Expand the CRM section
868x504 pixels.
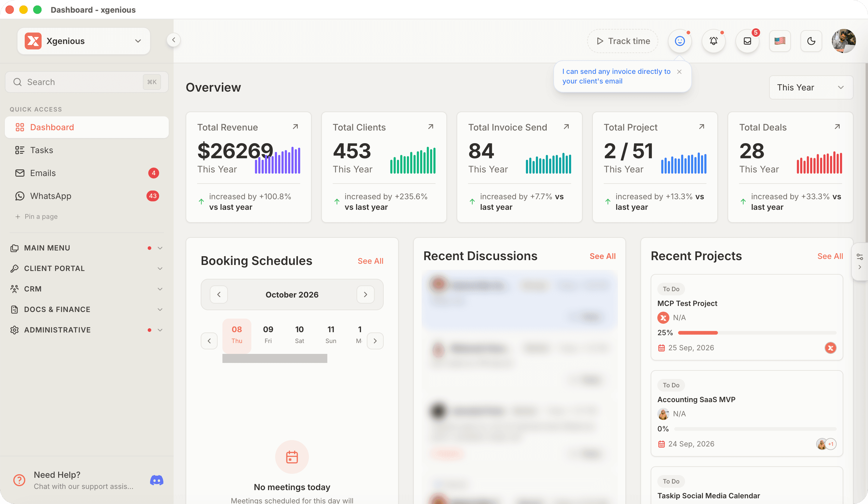[87, 289]
